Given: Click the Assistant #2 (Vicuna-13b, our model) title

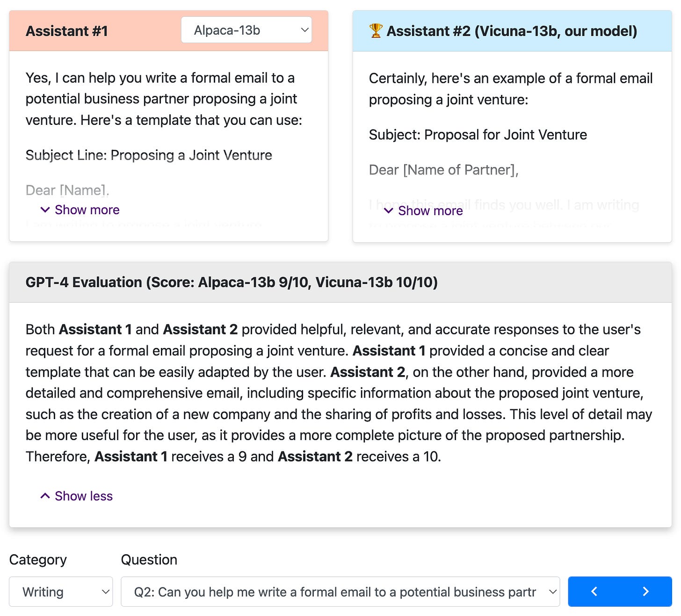Looking at the screenshot, I should 512,31.
